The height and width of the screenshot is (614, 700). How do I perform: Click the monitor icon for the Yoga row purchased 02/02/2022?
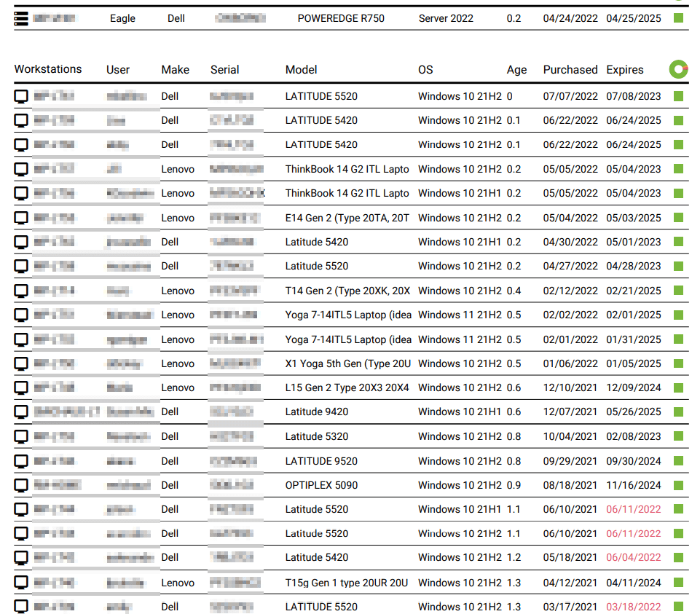coord(21,315)
